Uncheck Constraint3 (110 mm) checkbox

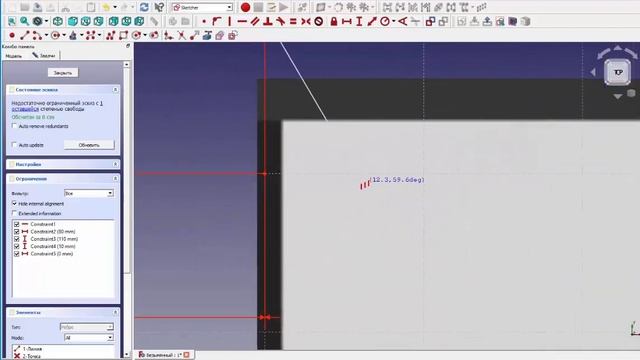point(16,239)
